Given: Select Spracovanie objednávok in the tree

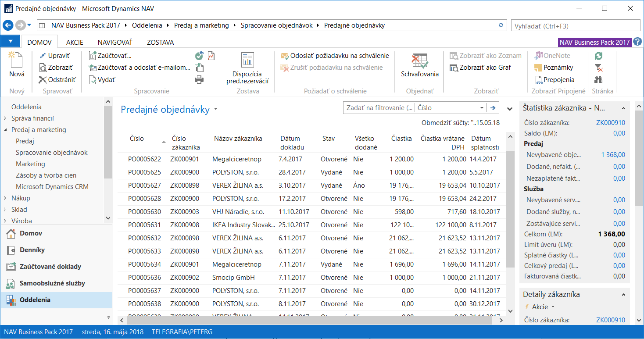Looking at the screenshot, I should click(52, 153).
